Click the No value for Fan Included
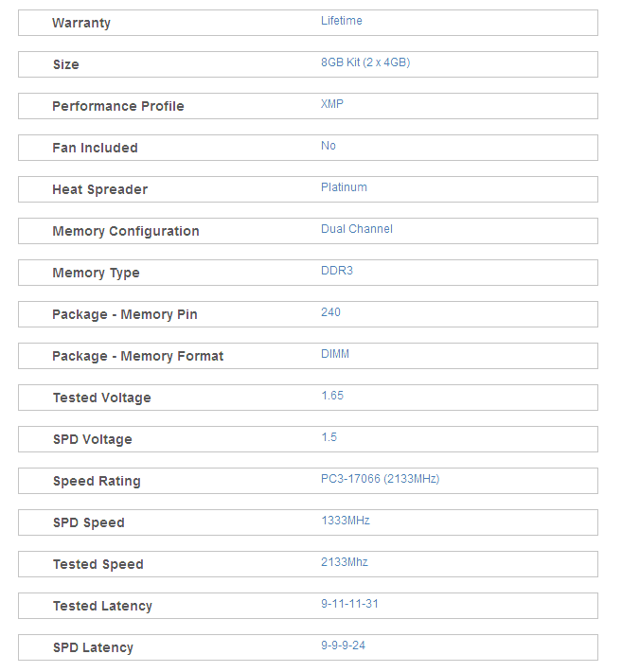This screenshot has width=622, height=672. point(328,146)
